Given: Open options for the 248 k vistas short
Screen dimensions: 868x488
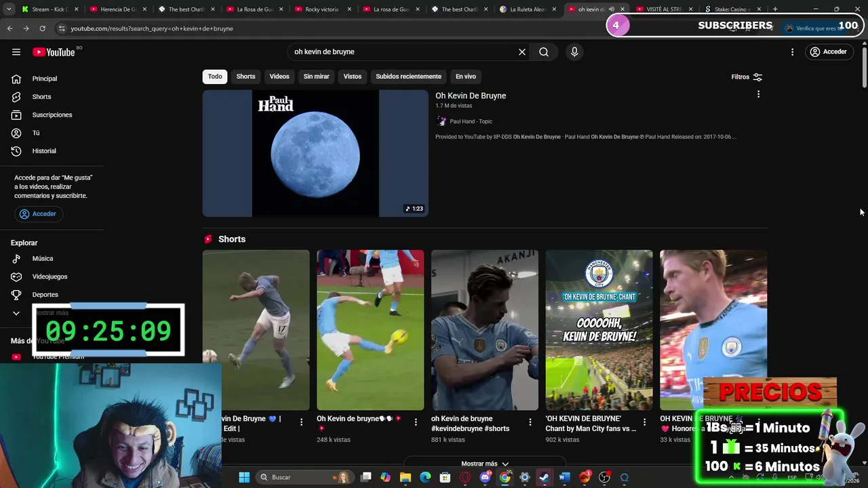Looking at the screenshot, I should click(416, 422).
